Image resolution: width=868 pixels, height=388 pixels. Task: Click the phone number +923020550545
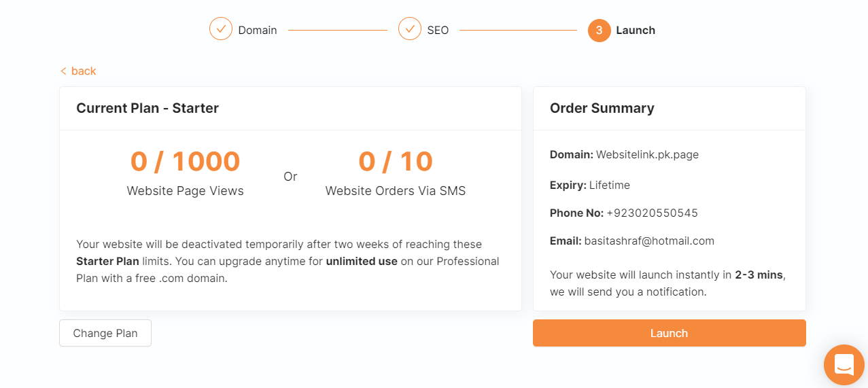pyautogui.click(x=652, y=213)
